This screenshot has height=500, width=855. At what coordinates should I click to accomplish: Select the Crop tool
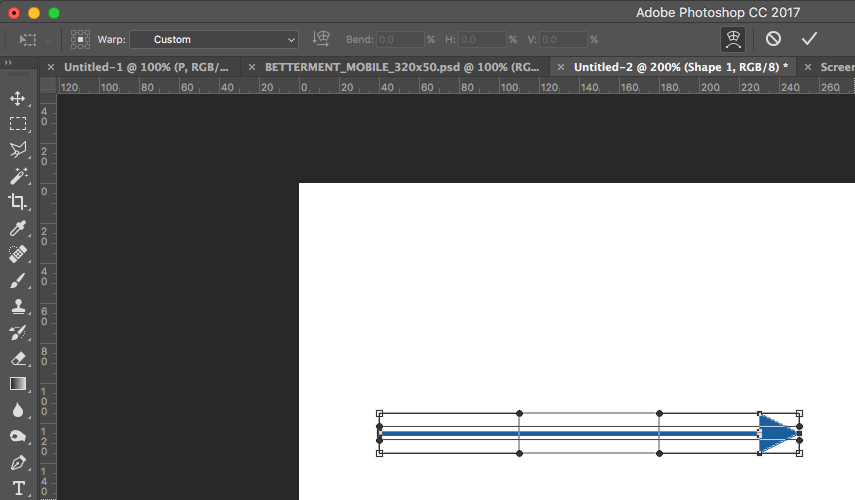(x=17, y=202)
